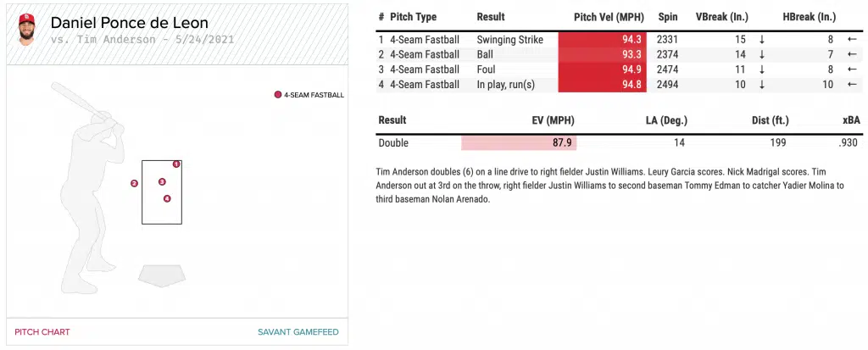Screen dimensions: 868x350
Task: Click the Pitch Vel (MPH) column header
Action: tap(609, 17)
